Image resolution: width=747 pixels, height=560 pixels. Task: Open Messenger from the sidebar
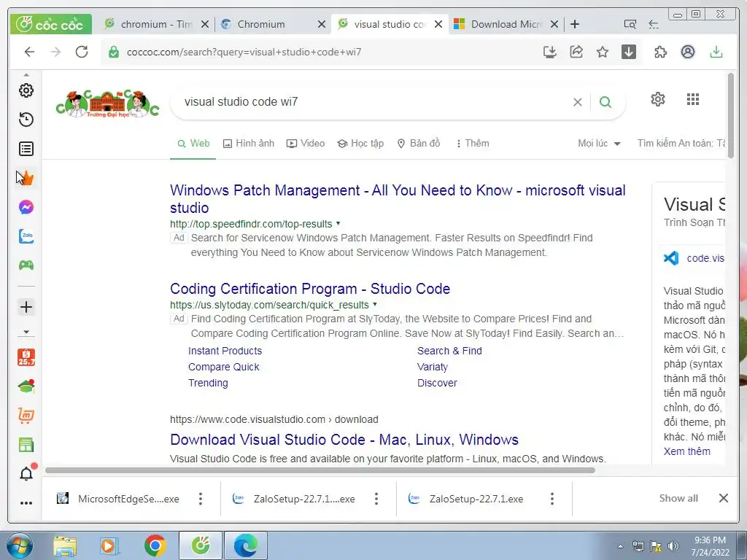click(x=26, y=207)
